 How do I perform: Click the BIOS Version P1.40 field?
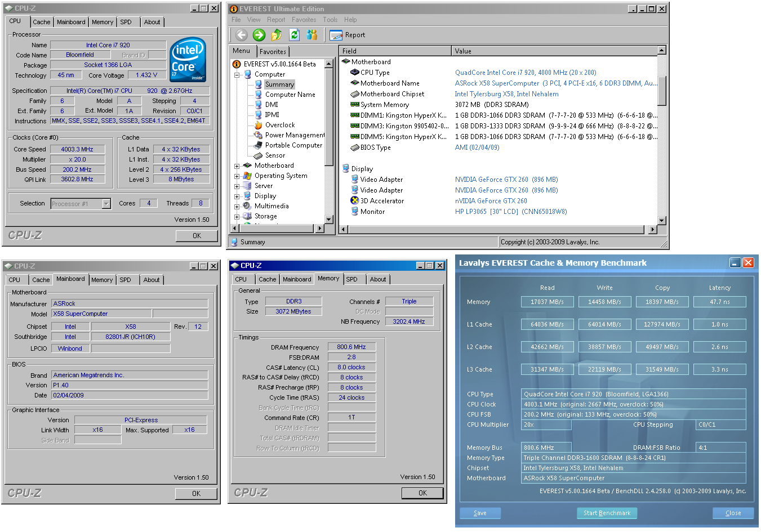(130, 385)
